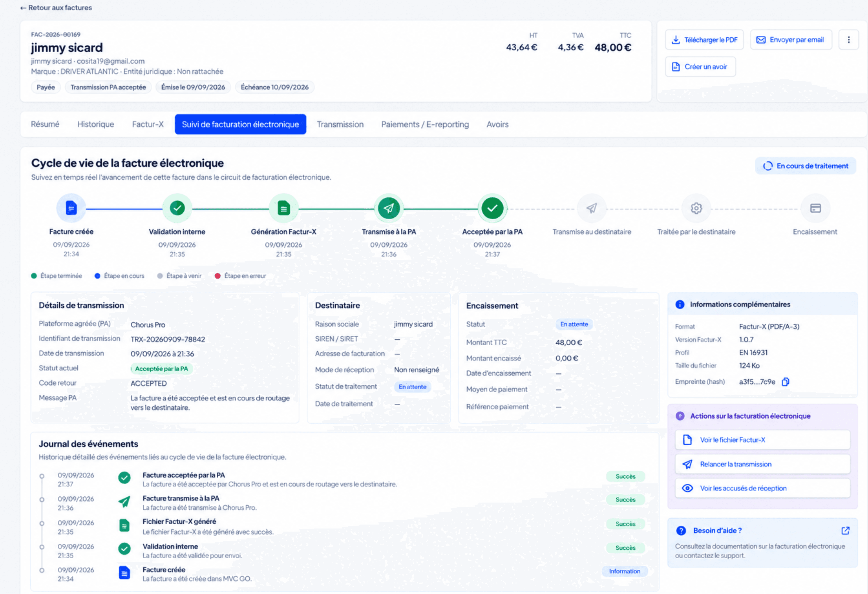
Task: Click Succès badge on Facture transmise à la PA
Action: [625, 499]
